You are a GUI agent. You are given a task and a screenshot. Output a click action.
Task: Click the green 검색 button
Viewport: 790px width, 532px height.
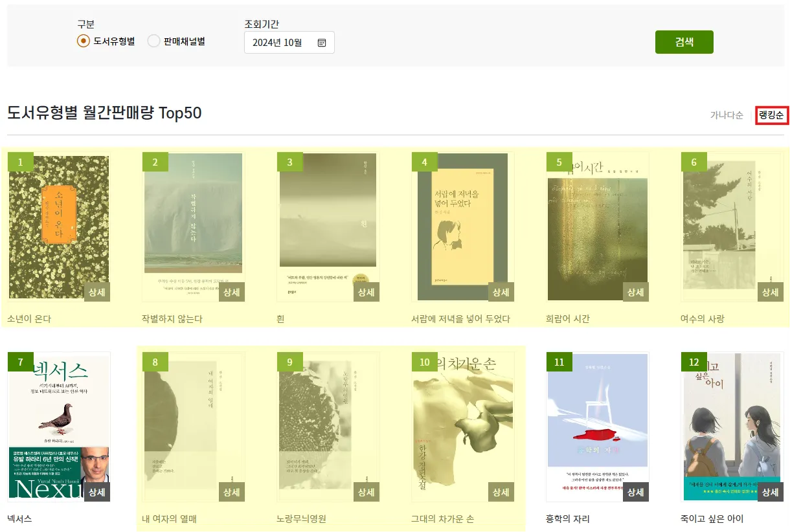[x=684, y=42]
